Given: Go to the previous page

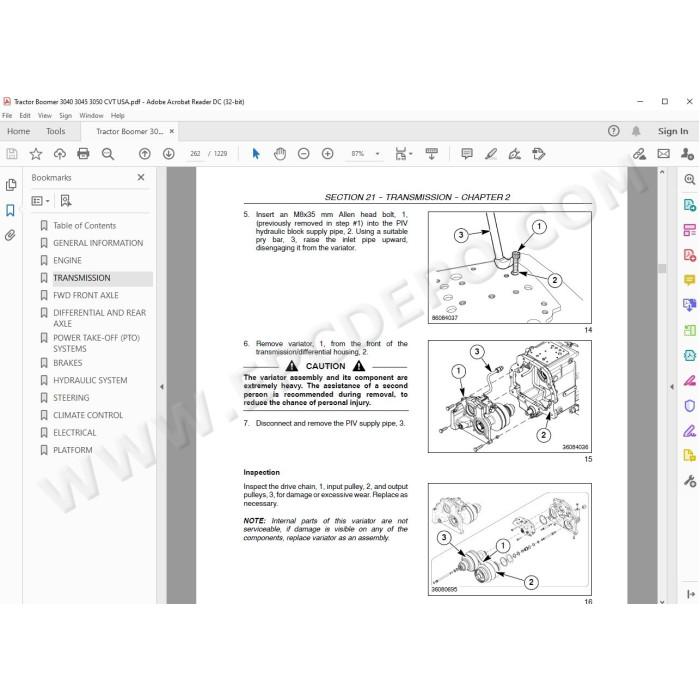Looking at the screenshot, I should 145,154.
